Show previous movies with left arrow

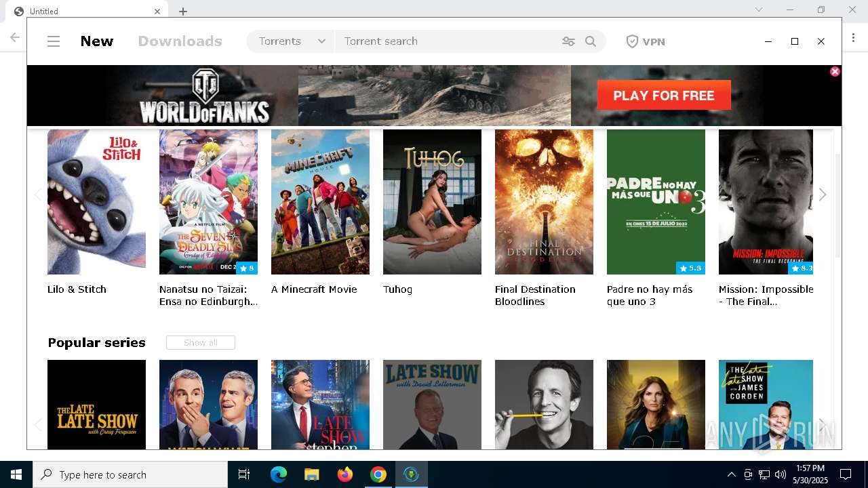(38, 195)
